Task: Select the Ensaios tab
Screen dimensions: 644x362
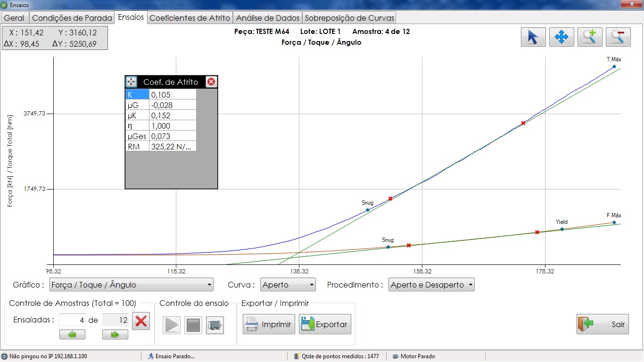Action: pyautogui.click(x=131, y=17)
